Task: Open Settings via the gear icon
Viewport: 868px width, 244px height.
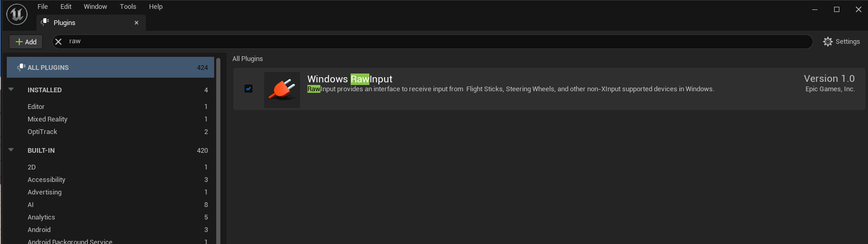Action: pyautogui.click(x=827, y=42)
